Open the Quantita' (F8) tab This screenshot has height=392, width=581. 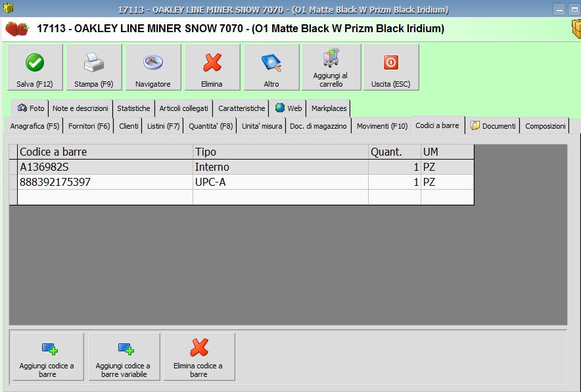pos(210,126)
